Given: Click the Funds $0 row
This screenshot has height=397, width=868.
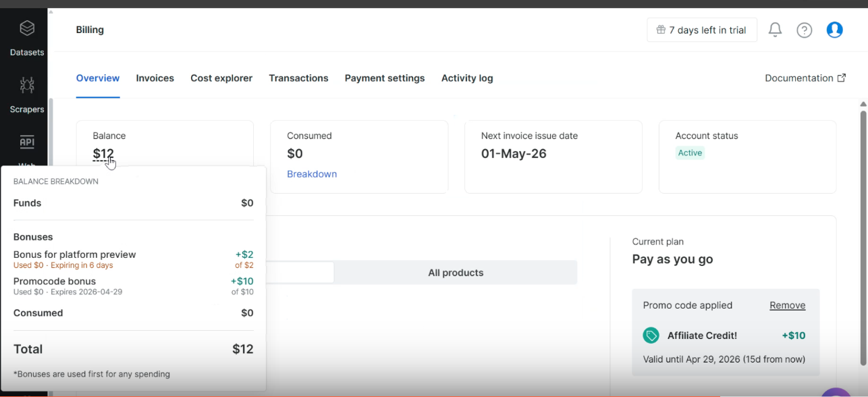Looking at the screenshot, I should [x=134, y=203].
